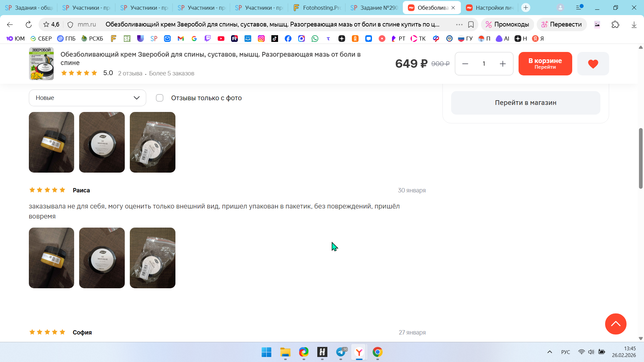Click the bookmark icon in address bar

coord(471,24)
